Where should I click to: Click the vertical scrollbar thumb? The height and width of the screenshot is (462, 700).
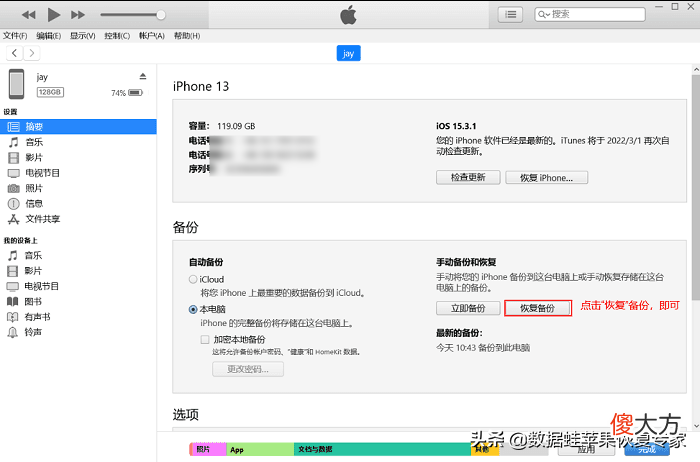696,187
